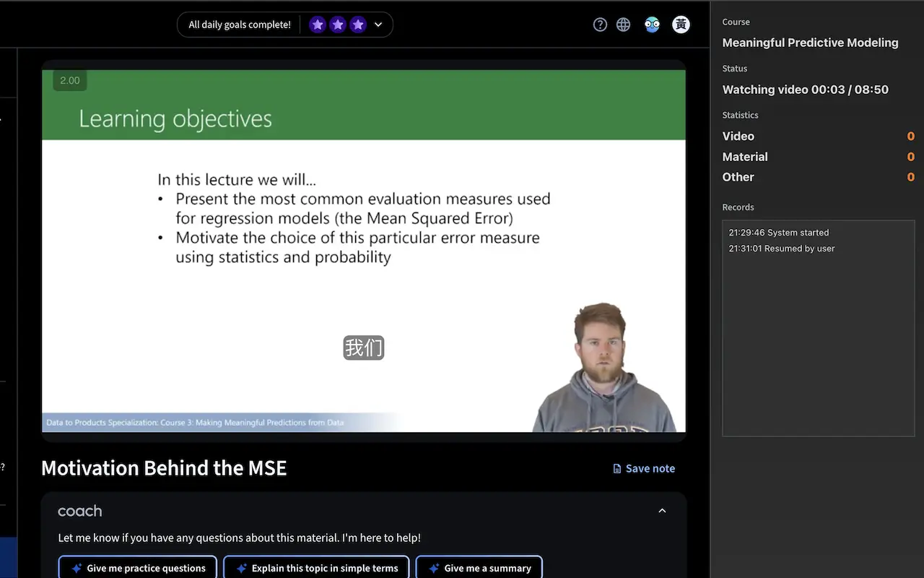This screenshot has width=924, height=578.
Task: Click Give me a summary button
Action: [x=479, y=568]
